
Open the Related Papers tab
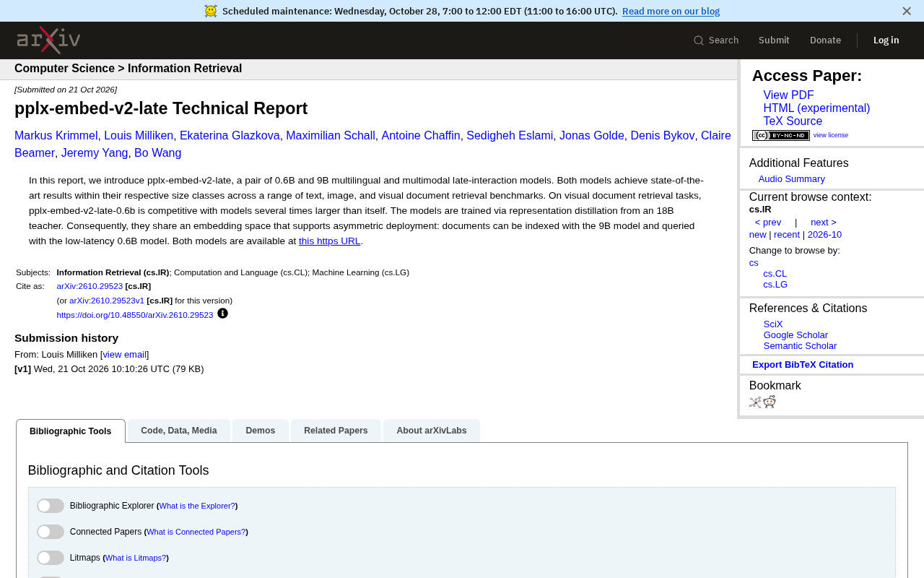[x=336, y=431]
